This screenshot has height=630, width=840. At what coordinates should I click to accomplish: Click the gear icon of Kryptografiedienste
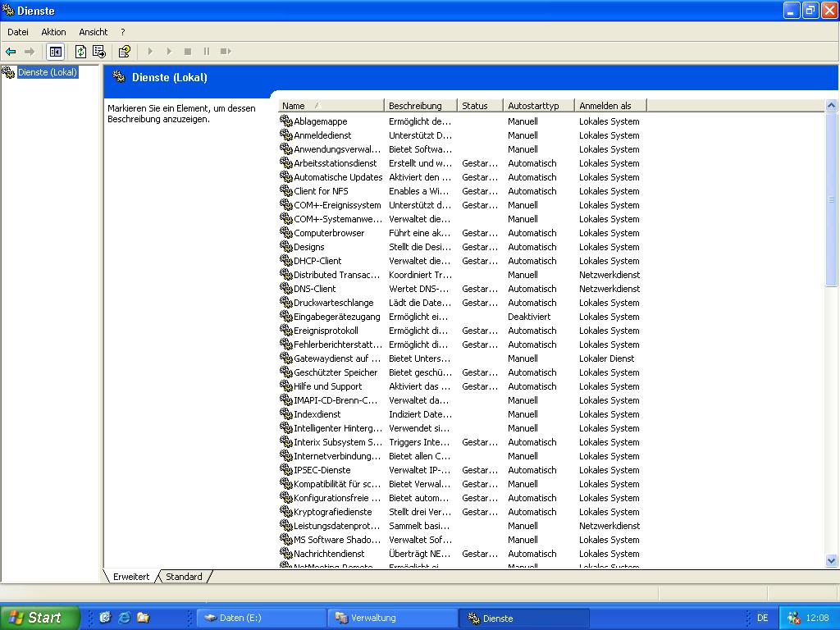pyautogui.click(x=286, y=511)
